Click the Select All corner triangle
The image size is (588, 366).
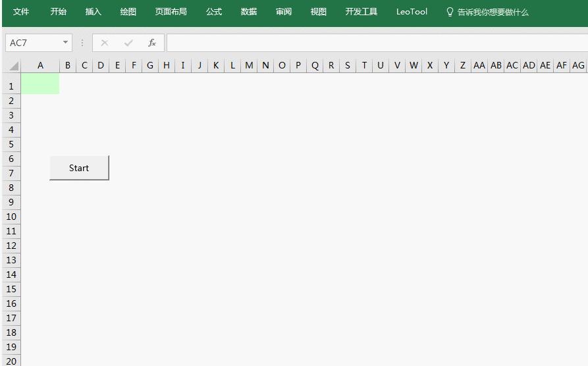(x=14, y=66)
